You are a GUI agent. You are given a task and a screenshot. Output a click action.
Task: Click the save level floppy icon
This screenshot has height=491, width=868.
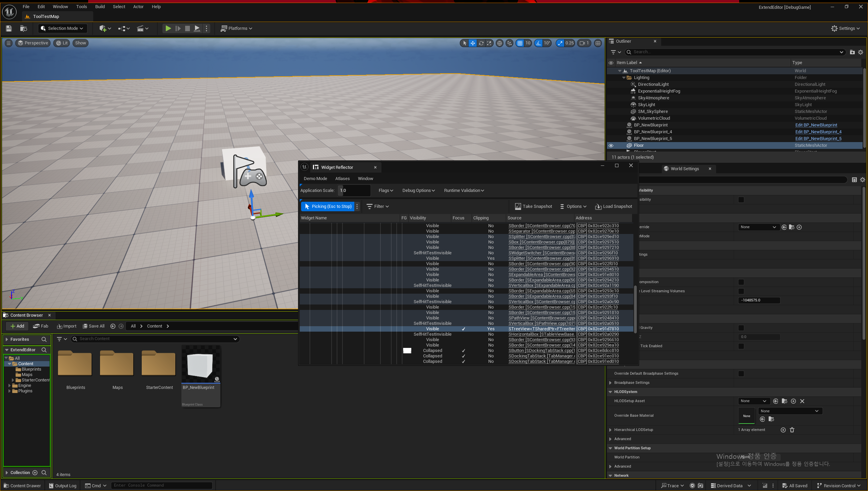(9, 28)
